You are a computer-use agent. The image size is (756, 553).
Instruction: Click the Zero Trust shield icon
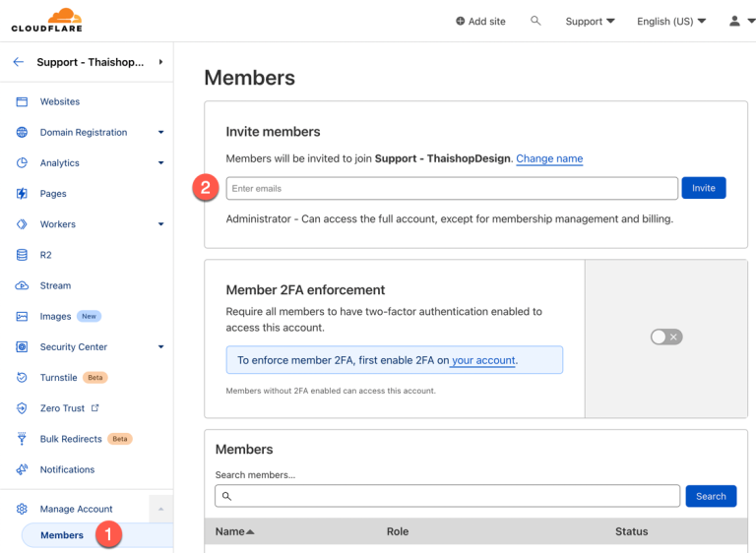click(22, 408)
